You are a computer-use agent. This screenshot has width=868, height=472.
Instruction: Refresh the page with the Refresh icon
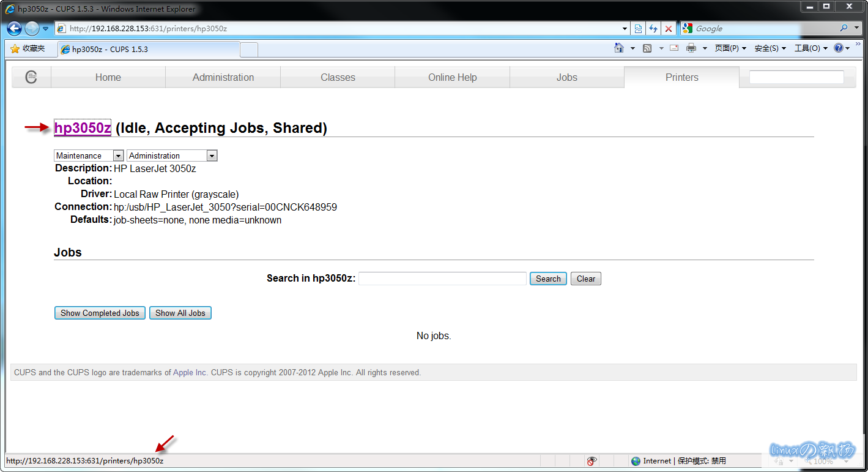click(x=653, y=28)
